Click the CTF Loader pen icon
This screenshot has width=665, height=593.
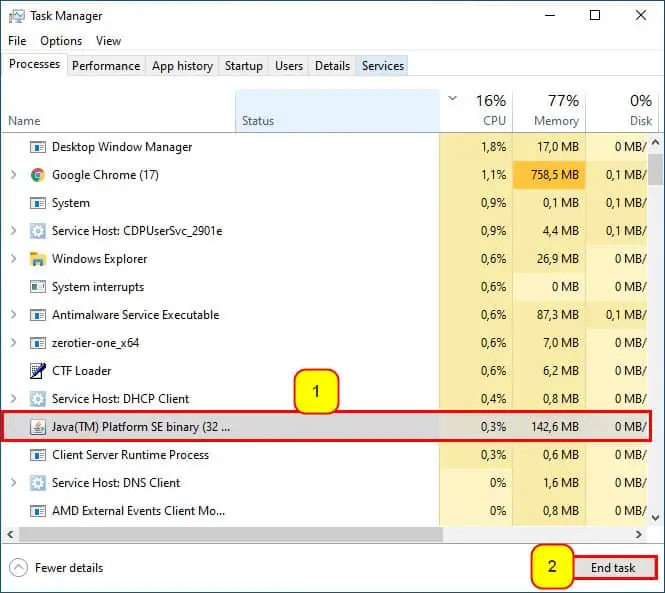pos(38,371)
